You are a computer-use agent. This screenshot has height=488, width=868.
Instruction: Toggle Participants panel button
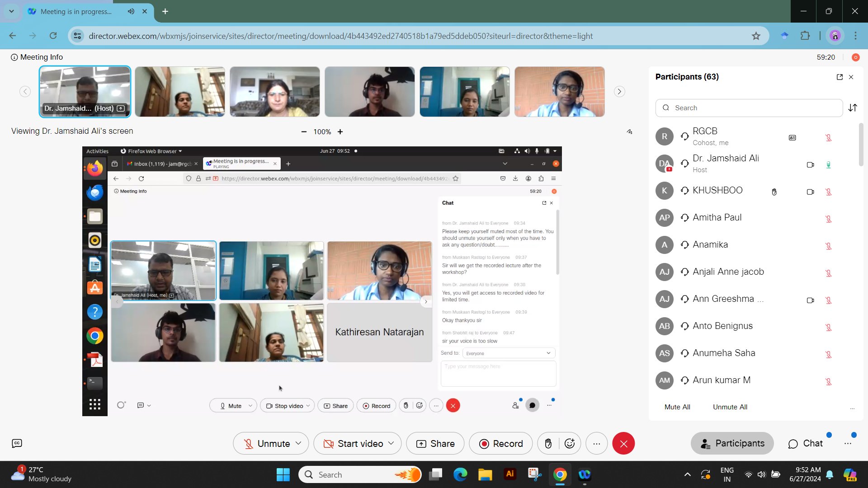tap(732, 443)
